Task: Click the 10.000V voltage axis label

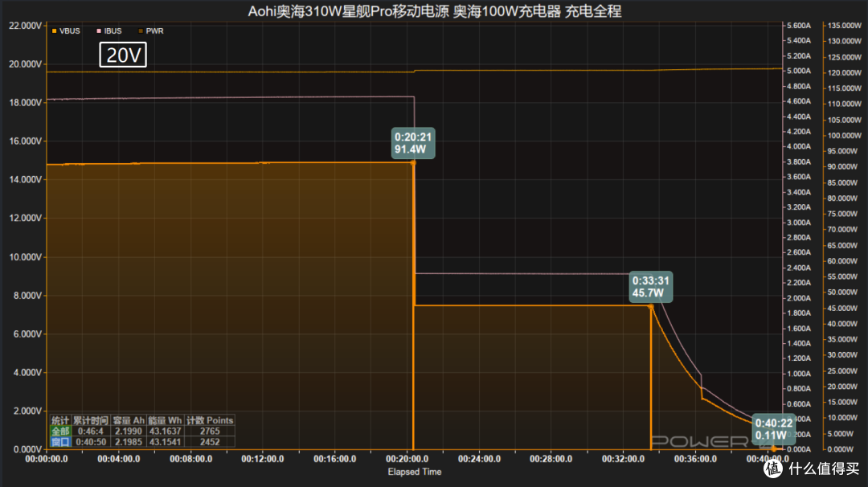Action: (26, 257)
